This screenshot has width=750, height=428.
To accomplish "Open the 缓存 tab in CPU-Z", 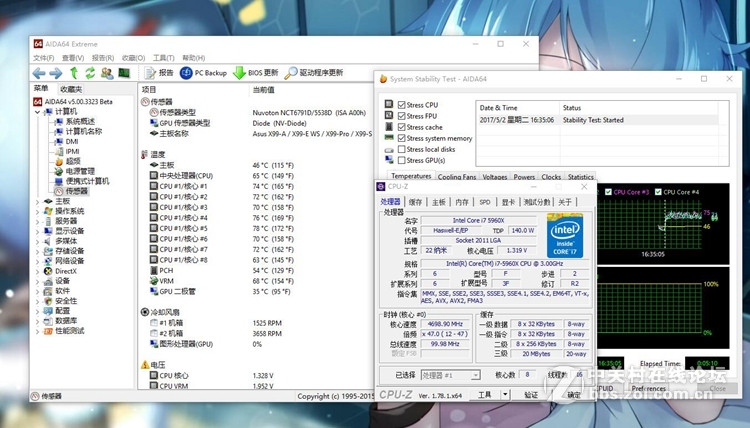I will [415, 202].
